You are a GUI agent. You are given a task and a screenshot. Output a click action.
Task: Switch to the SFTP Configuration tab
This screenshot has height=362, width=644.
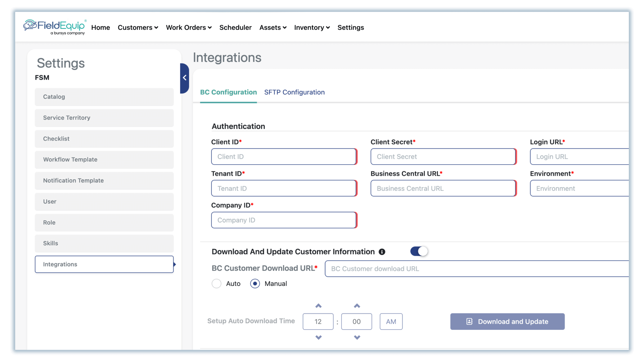[294, 92]
